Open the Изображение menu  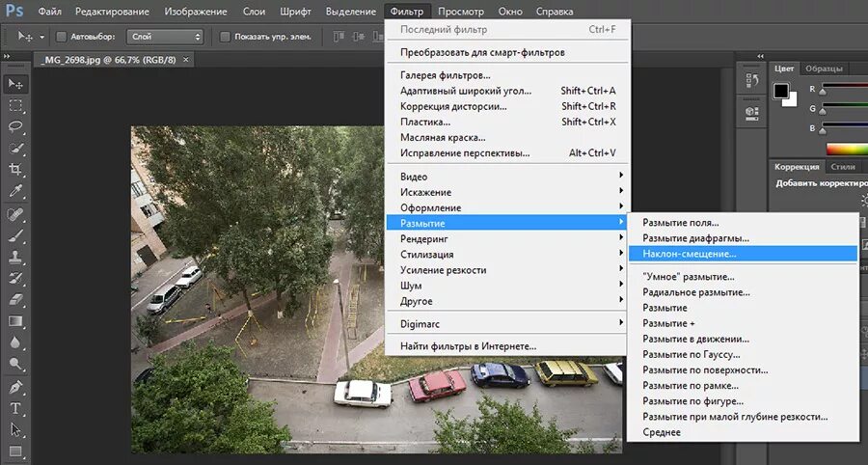click(x=196, y=11)
